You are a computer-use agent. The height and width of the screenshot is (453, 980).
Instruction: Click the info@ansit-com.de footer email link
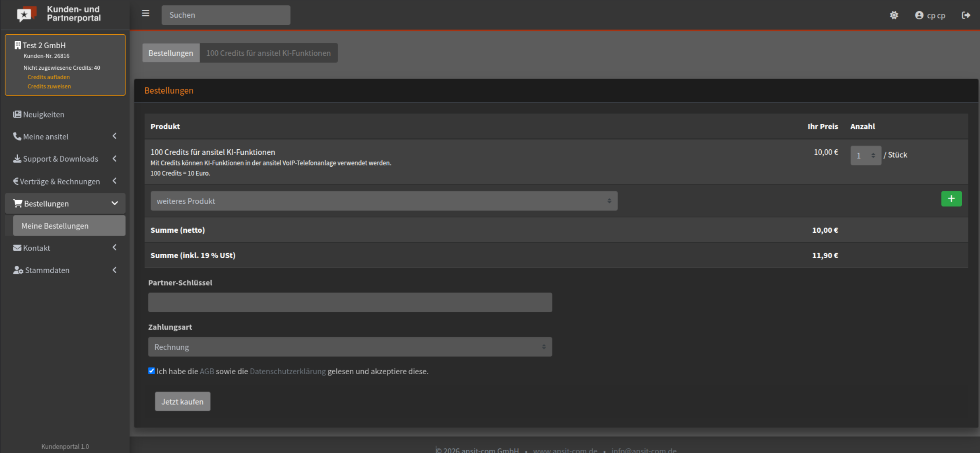click(x=644, y=450)
